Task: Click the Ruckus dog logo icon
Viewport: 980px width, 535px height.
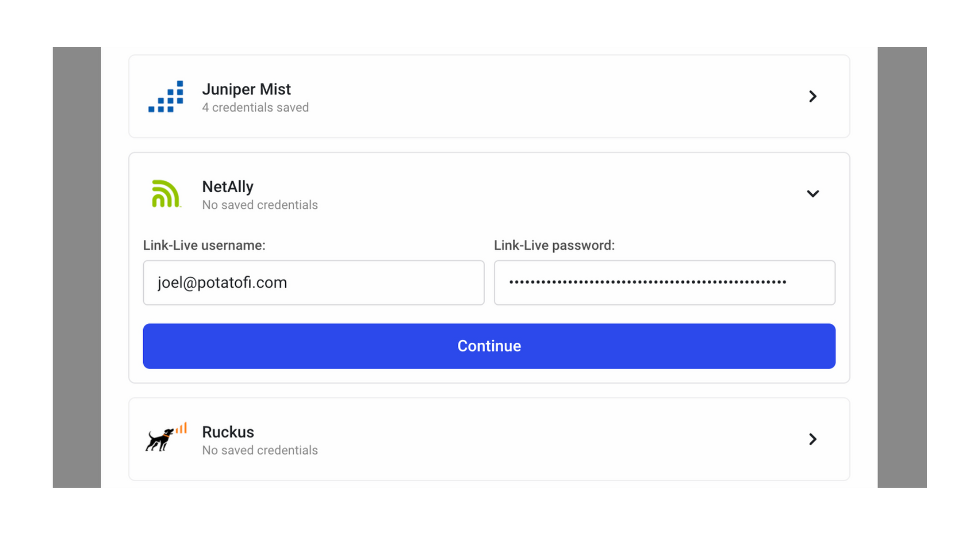Action: (x=166, y=438)
